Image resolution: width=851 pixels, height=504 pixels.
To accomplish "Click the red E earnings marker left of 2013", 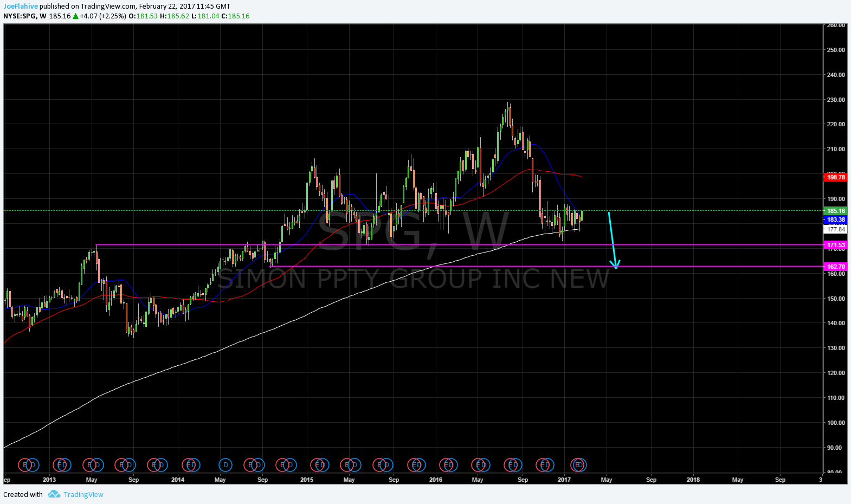I will pos(25,465).
